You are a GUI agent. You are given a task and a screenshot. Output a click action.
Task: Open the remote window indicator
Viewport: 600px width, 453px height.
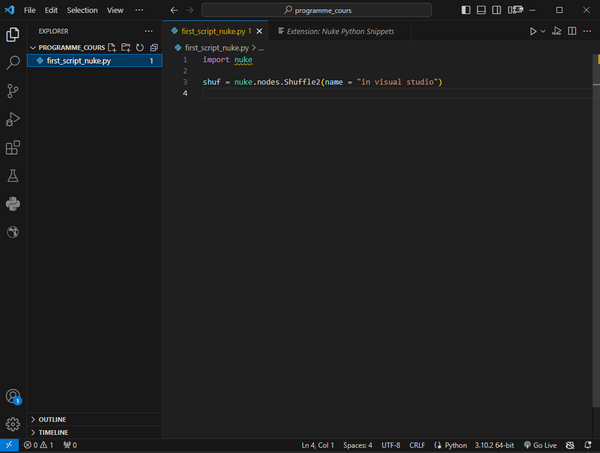click(9, 445)
